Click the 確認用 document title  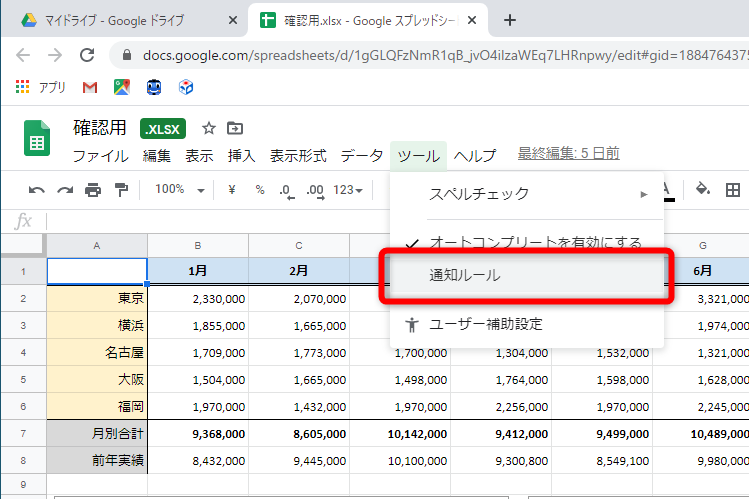tap(99, 128)
